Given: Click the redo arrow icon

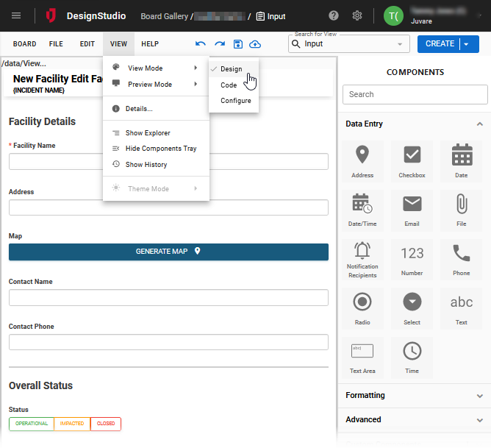Looking at the screenshot, I should point(219,44).
